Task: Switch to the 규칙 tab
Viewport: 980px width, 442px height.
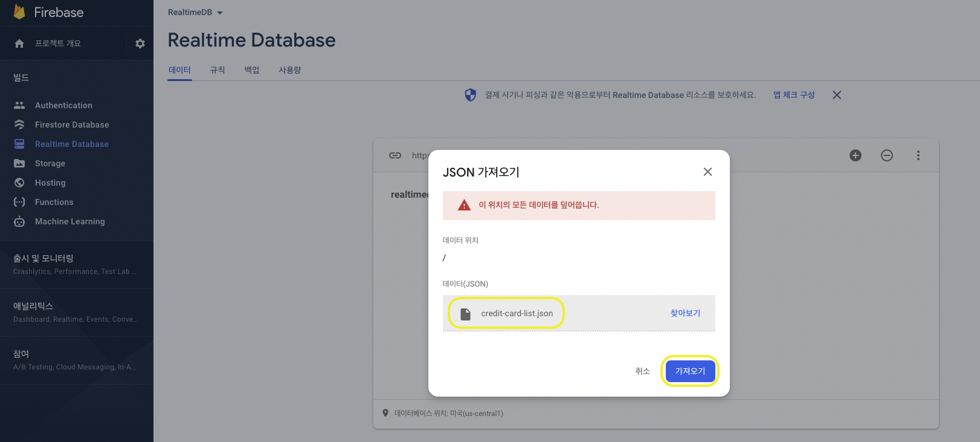Action: point(218,70)
